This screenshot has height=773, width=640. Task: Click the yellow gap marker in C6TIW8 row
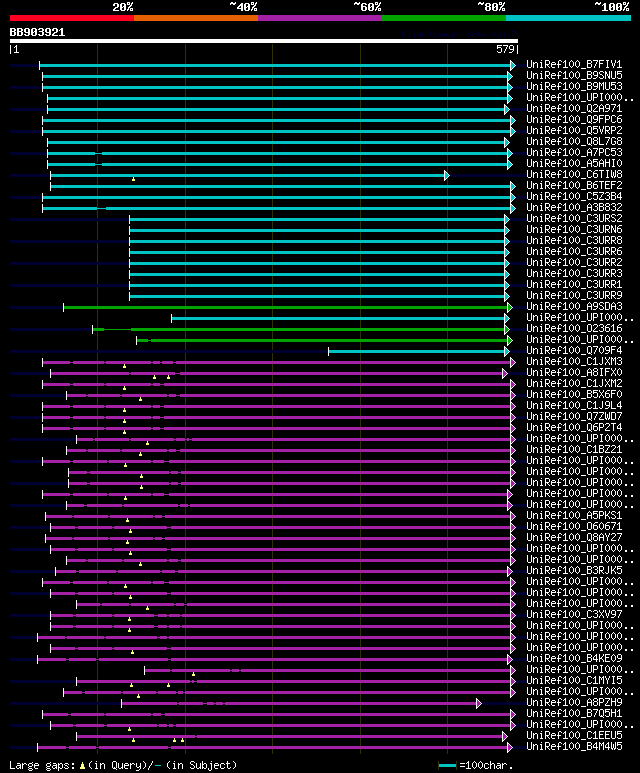click(x=134, y=179)
